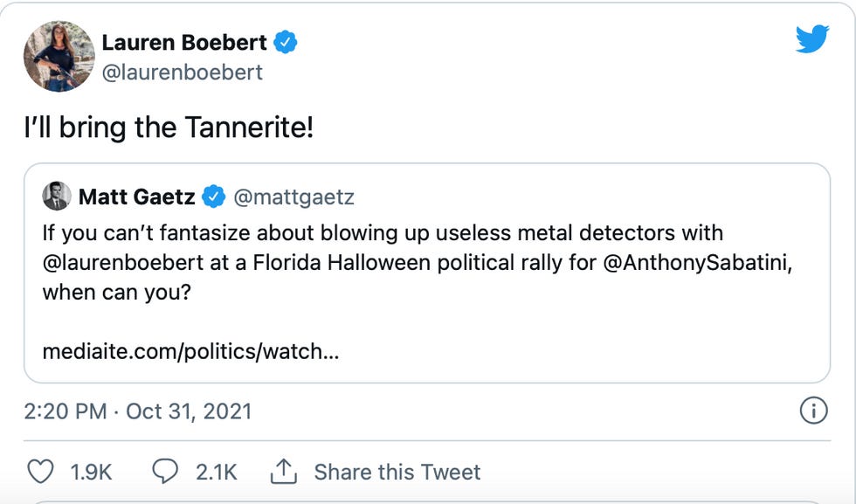Click the Twitter bird logo
Image resolution: width=856 pixels, height=504 pixels.
pos(811,38)
